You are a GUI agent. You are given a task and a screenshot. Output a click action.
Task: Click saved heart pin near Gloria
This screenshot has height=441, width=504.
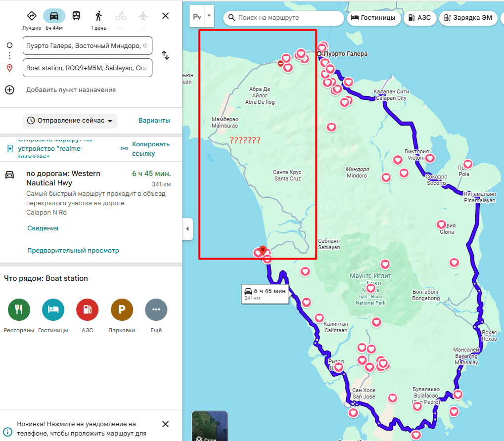click(x=441, y=224)
